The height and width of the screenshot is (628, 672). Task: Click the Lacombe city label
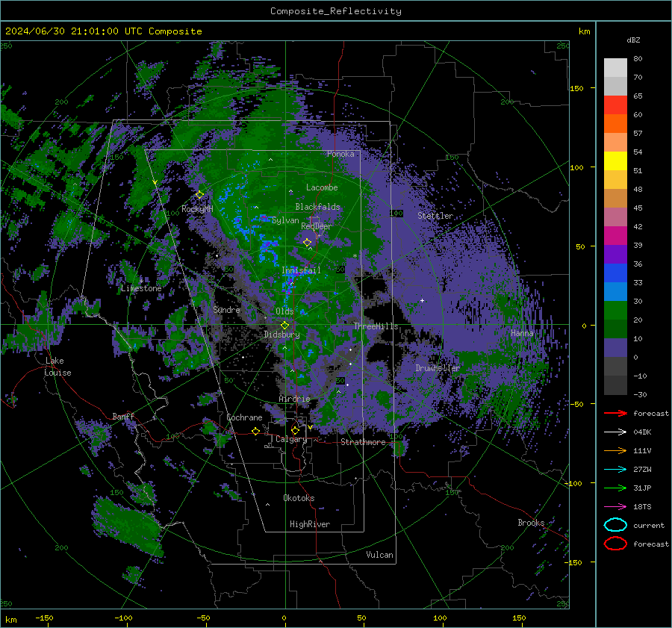coord(322,187)
